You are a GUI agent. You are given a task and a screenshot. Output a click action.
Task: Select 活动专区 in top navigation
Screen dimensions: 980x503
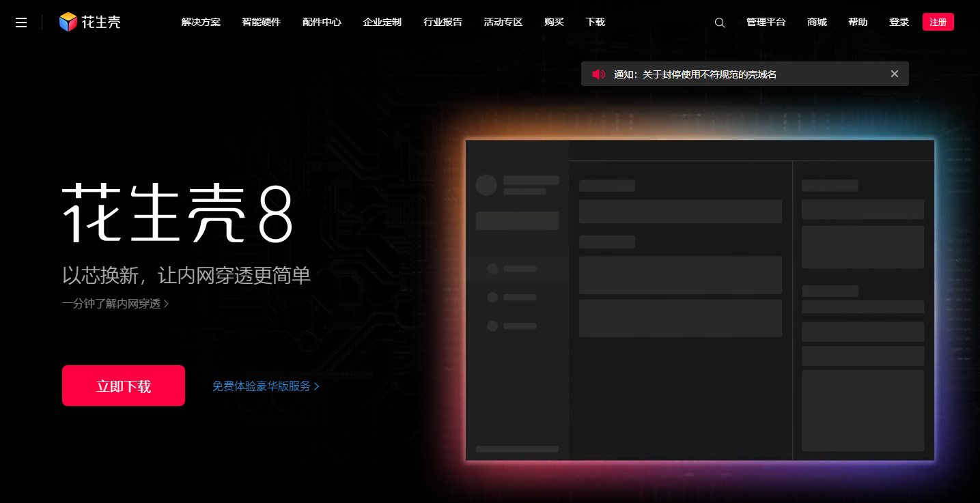[x=503, y=22]
